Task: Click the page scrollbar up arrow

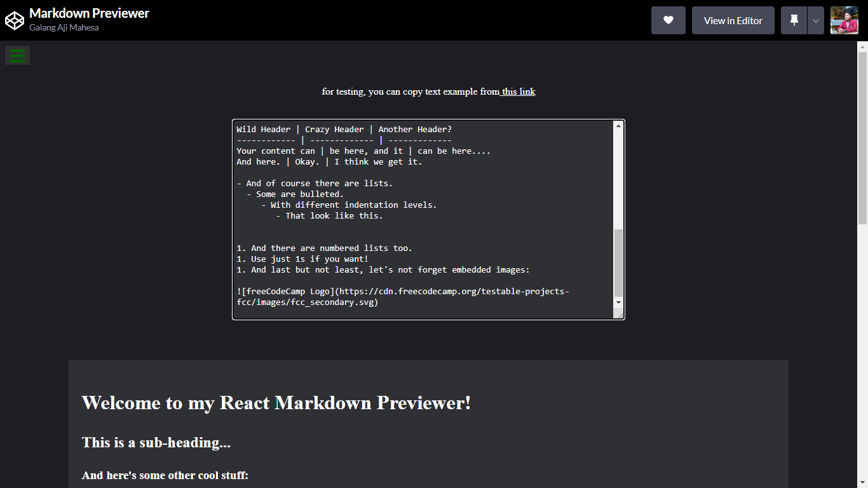Action: [862, 46]
